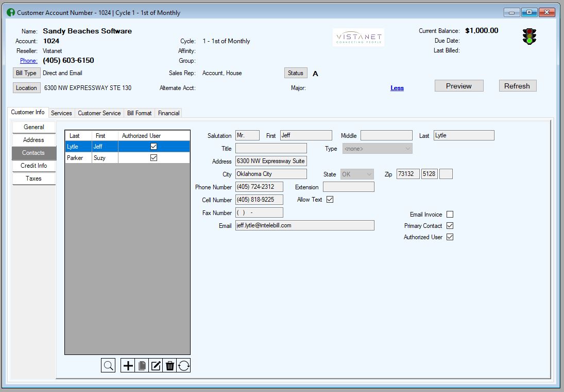
Task: Select the Address side tab
Action: pos(34,140)
